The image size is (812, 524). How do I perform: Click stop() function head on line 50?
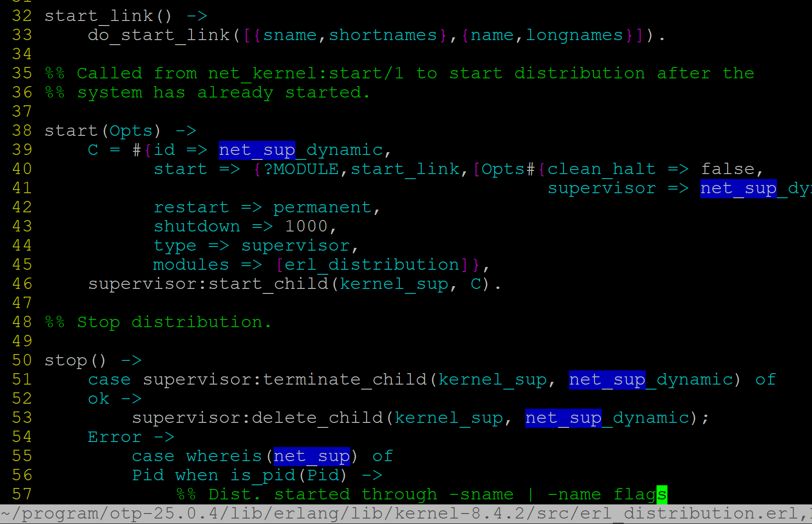point(75,360)
